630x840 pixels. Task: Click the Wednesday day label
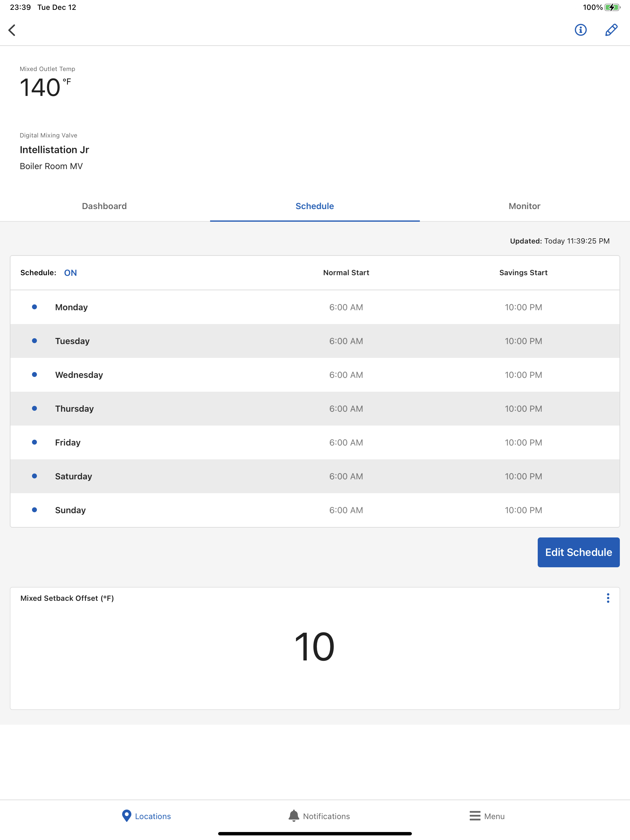coord(79,375)
